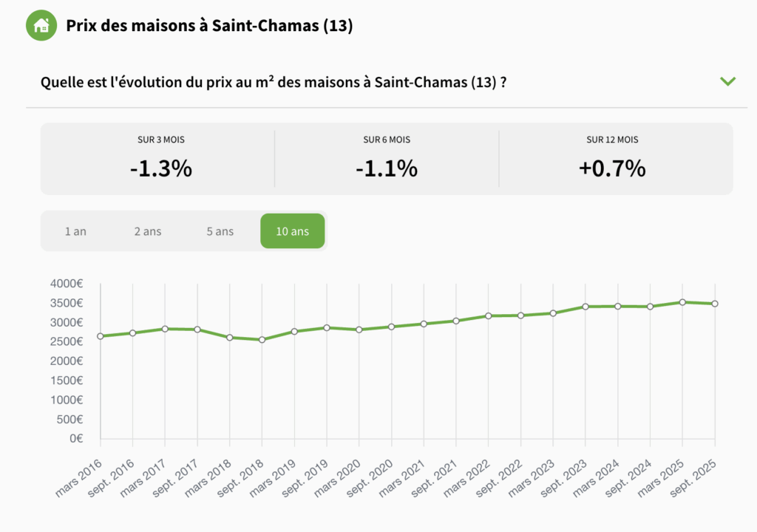Click the sept. 2023 data point
757x532 pixels.
pyautogui.click(x=585, y=307)
